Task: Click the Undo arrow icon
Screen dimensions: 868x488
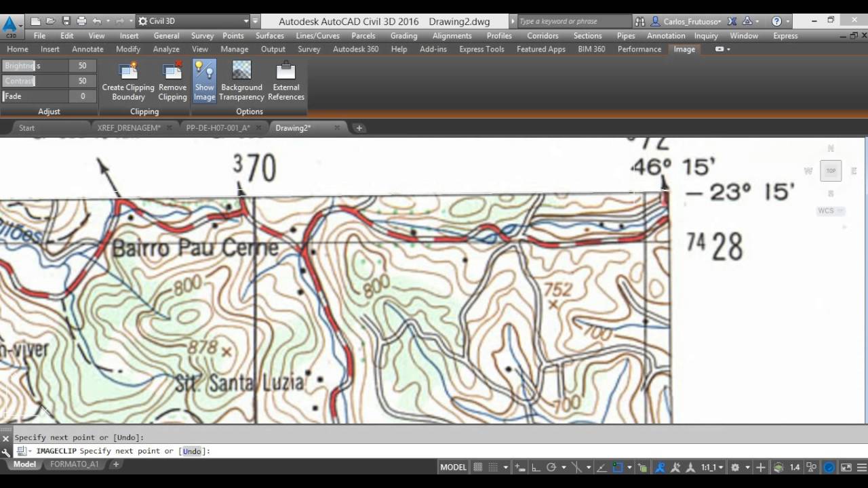Action: [x=97, y=21]
